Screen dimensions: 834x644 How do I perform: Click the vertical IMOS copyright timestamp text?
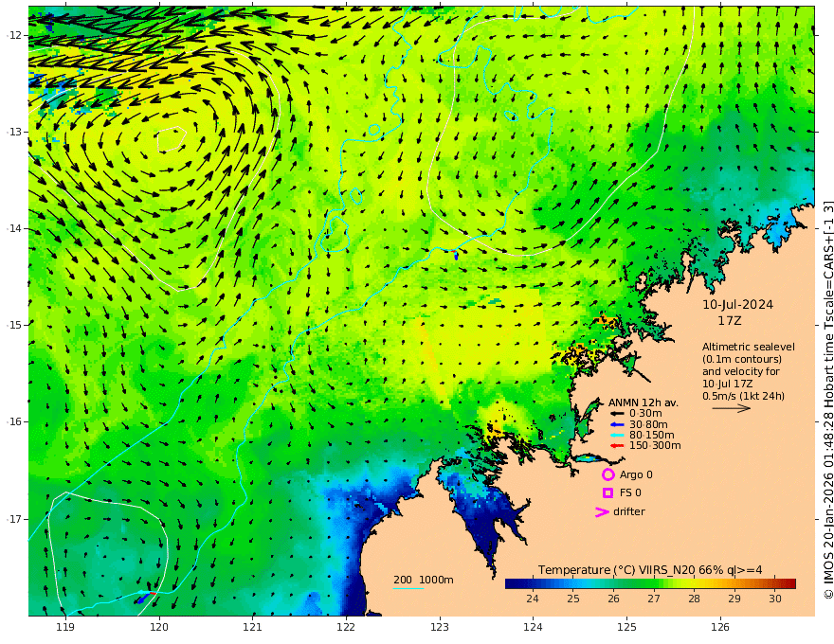click(x=828, y=400)
